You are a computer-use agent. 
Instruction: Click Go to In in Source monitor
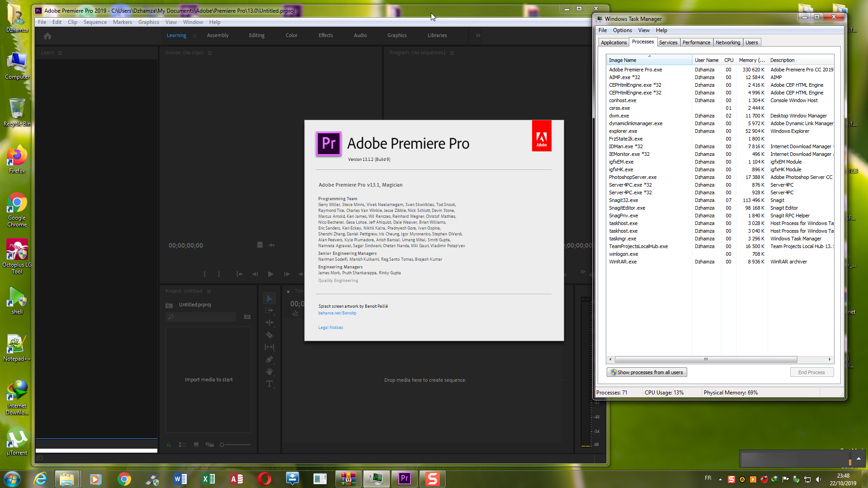240,274
